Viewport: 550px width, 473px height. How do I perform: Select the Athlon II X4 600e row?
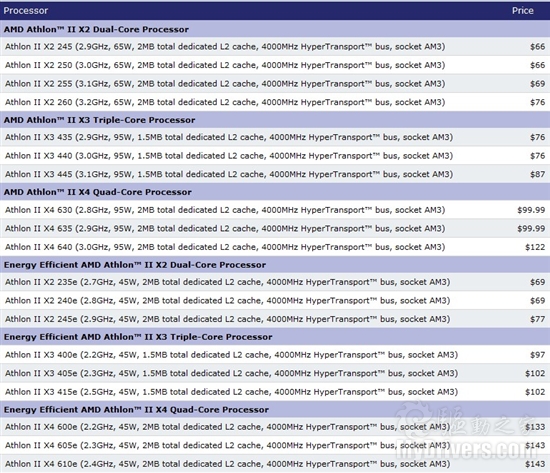pos(275,427)
